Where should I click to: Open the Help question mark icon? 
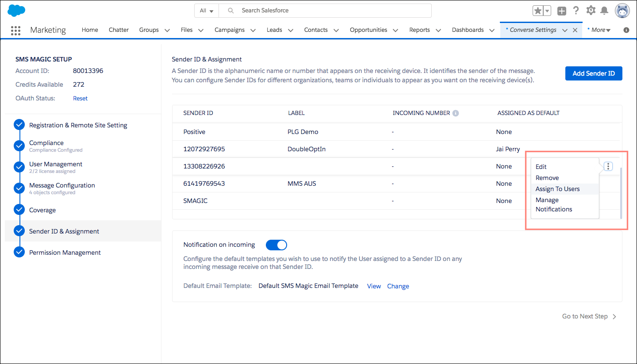tap(576, 11)
